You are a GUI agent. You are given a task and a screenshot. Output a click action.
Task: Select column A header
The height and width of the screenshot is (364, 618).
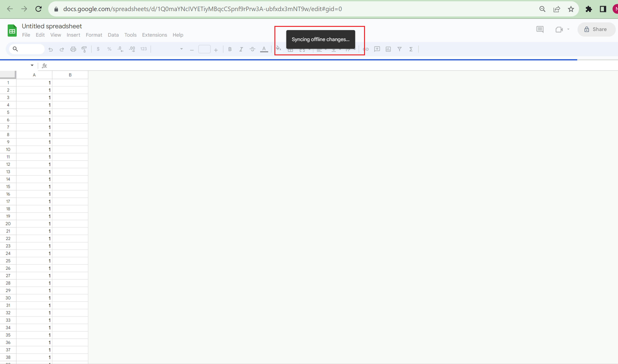click(34, 75)
